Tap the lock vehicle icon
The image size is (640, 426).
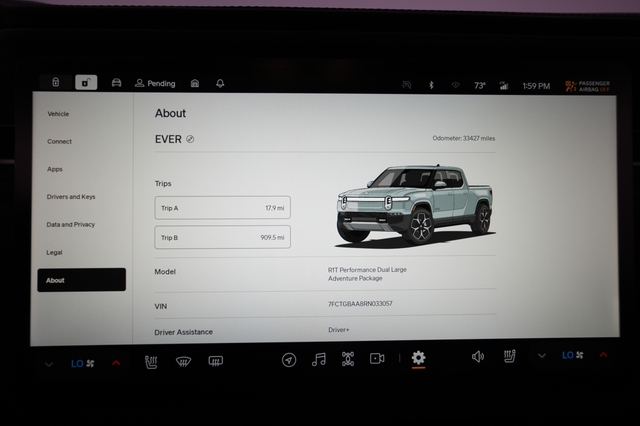point(56,82)
